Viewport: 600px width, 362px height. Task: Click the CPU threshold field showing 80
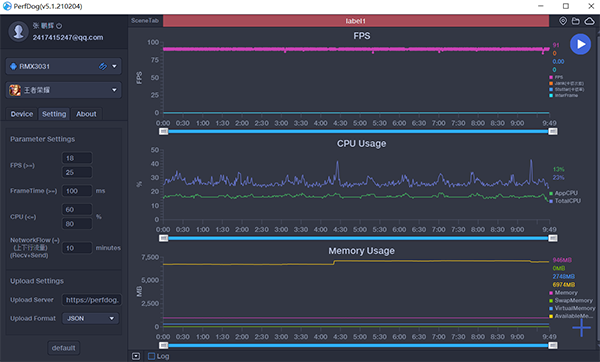[x=77, y=223]
